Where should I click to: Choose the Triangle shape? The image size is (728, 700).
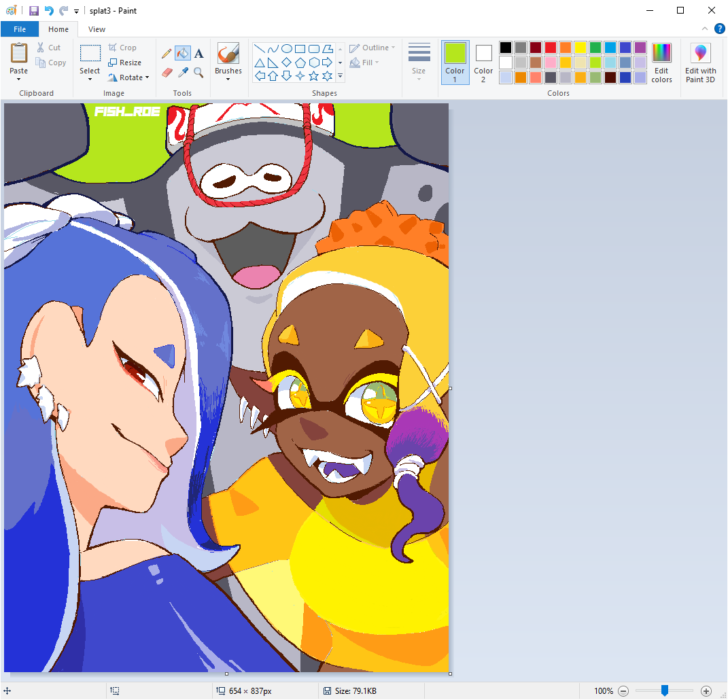click(260, 63)
